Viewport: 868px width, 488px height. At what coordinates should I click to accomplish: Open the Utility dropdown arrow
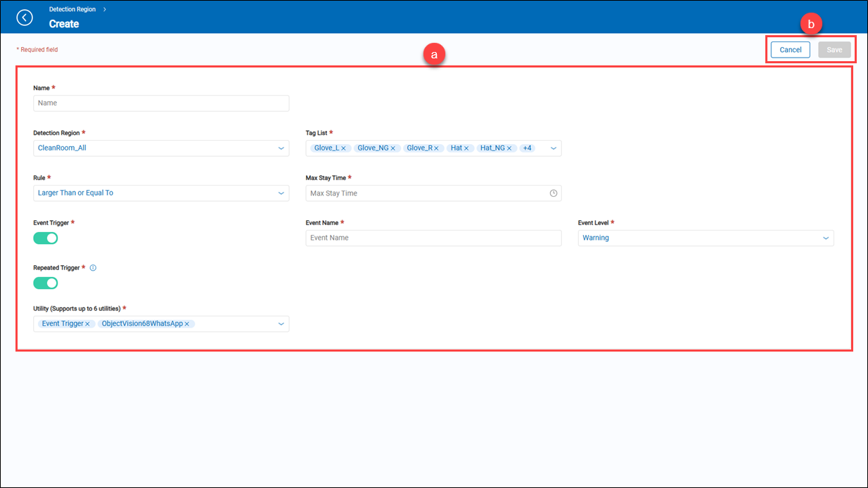pyautogui.click(x=281, y=324)
